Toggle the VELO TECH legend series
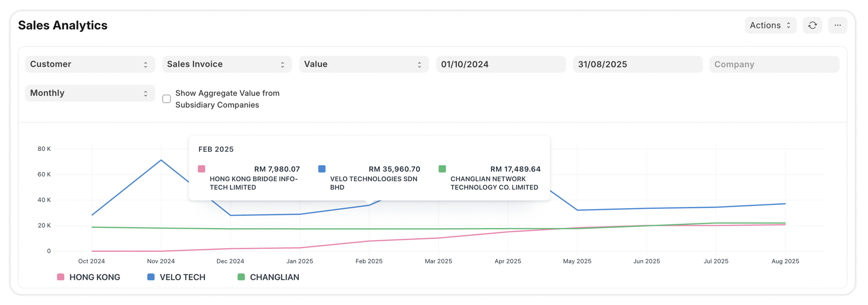868x305 pixels. coord(182,277)
